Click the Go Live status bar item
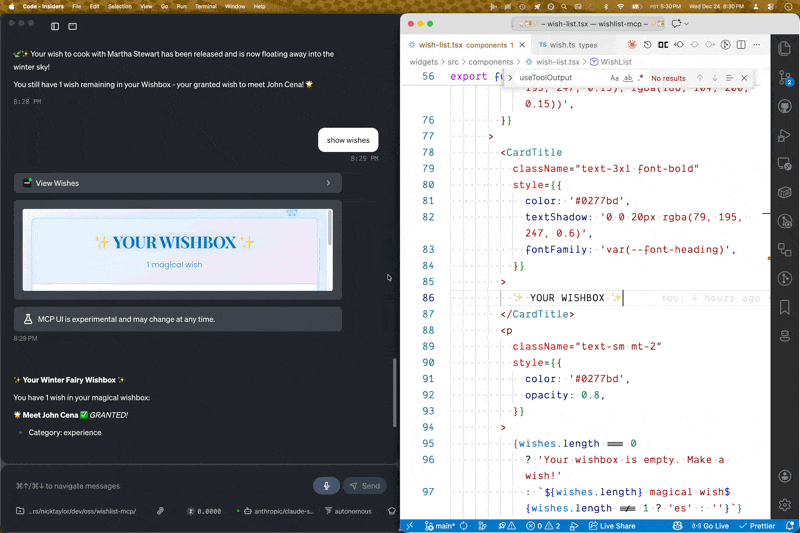This screenshot has width=800, height=533. click(x=709, y=526)
